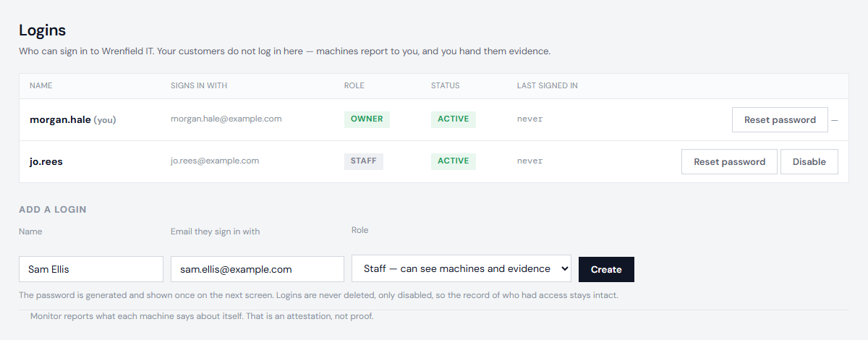
Task: Disable the jo.rees login
Action: 809,162
